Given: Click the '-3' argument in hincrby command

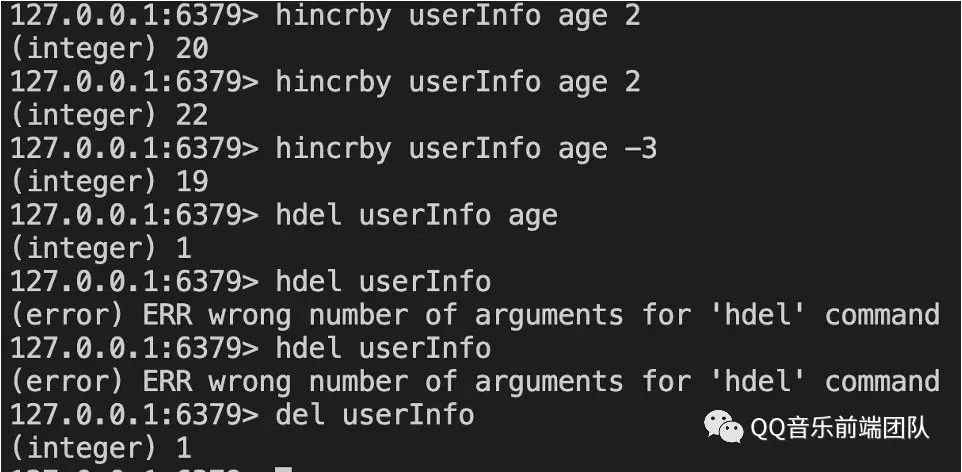Looking at the screenshot, I should (641, 148).
